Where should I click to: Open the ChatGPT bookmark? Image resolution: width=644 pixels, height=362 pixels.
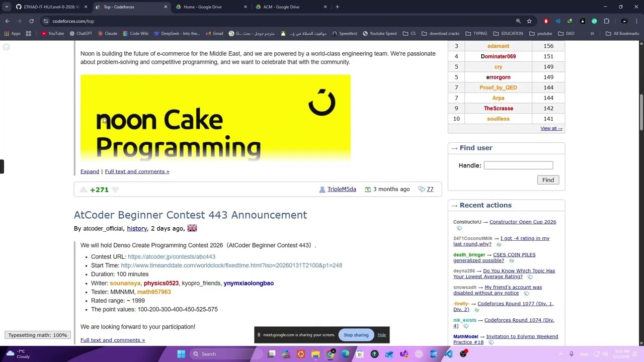80,34
